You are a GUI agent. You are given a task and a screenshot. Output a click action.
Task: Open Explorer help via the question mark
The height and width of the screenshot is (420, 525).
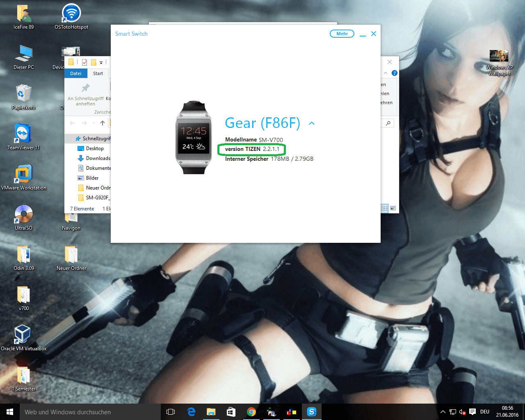coord(394,73)
